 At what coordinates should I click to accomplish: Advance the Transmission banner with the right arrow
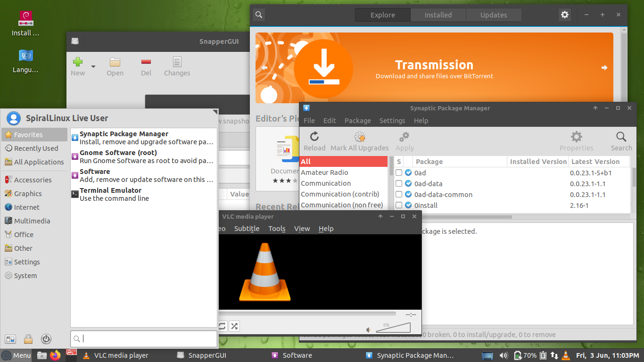pyautogui.click(x=604, y=67)
